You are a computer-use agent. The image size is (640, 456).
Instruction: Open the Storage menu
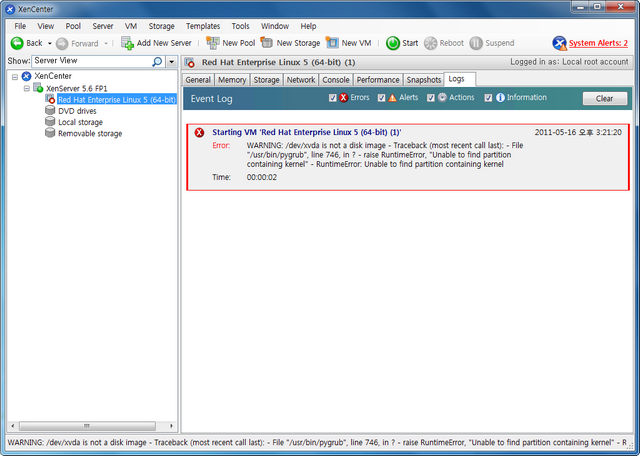pyautogui.click(x=161, y=26)
